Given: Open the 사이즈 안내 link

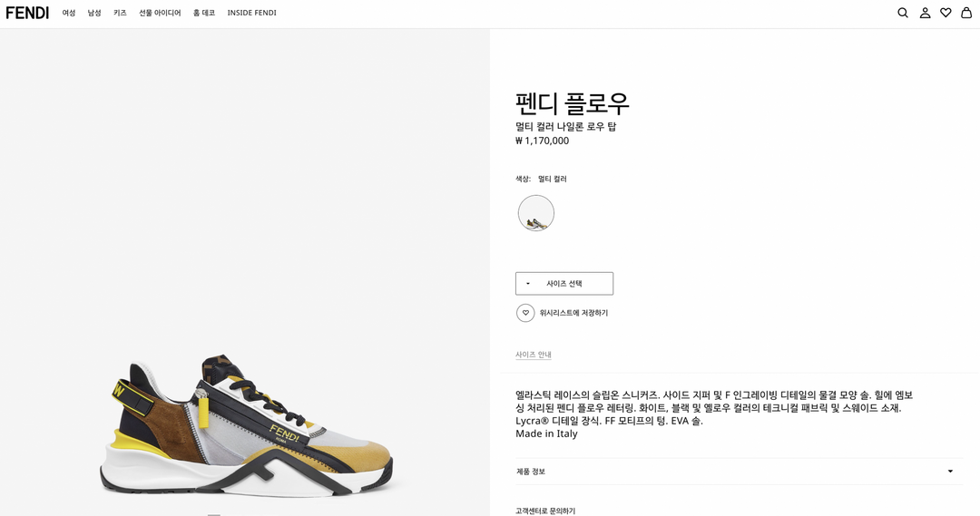Looking at the screenshot, I should tap(534, 355).
